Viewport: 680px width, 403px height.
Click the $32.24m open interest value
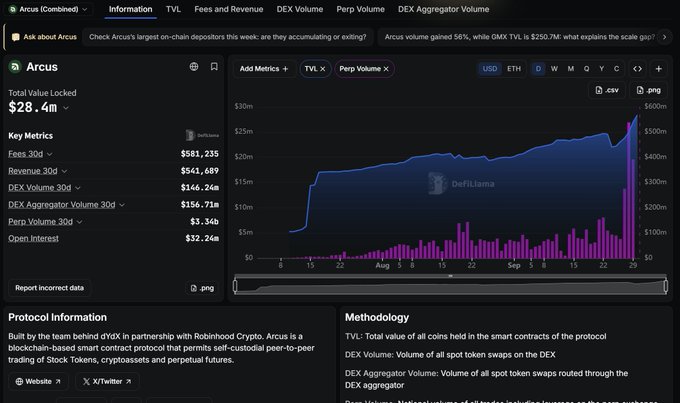pos(202,238)
